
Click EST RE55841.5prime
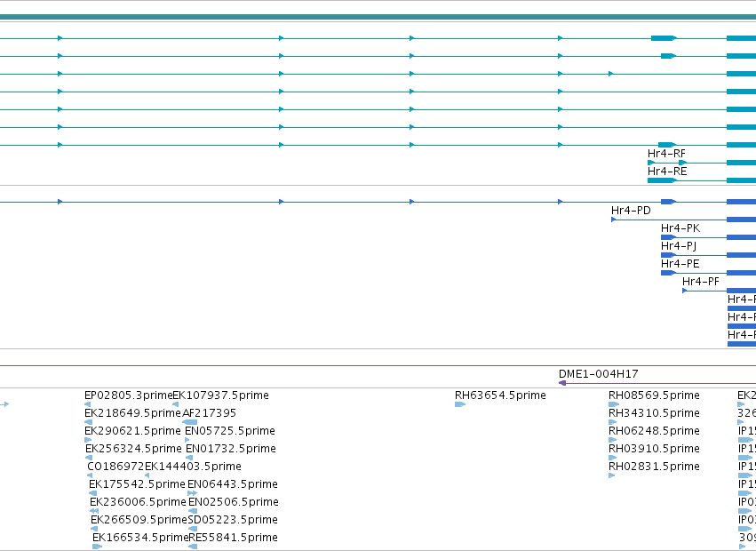click(x=234, y=538)
